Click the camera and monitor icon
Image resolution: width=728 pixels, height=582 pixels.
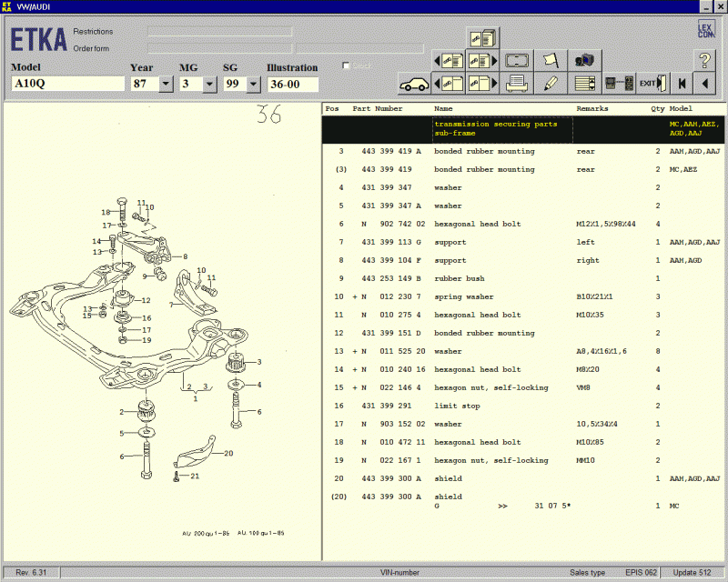tap(583, 61)
